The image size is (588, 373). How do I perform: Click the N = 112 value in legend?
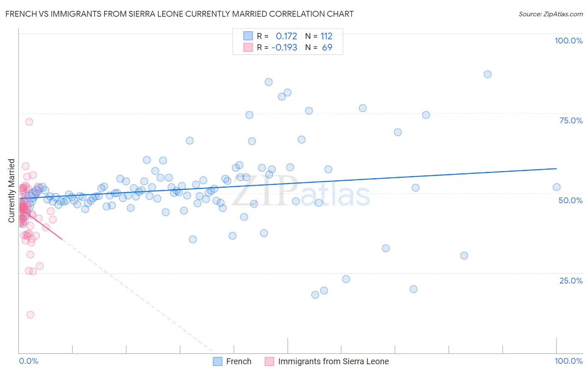[319, 36]
